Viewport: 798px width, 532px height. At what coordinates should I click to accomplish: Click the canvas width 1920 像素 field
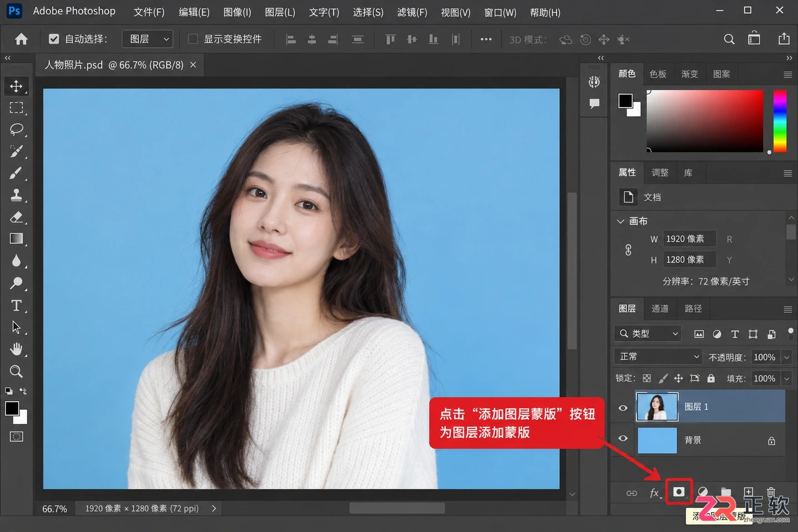click(689, 239)
